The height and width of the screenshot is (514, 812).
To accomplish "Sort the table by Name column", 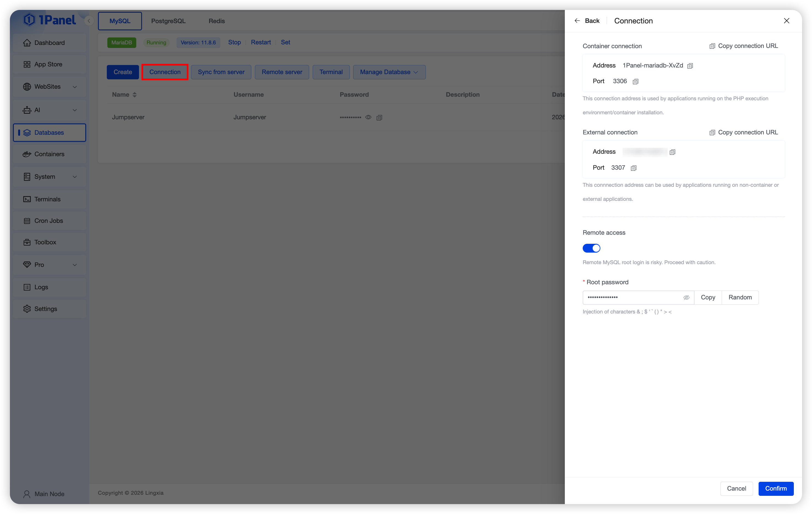I will [x=134, y=95].
